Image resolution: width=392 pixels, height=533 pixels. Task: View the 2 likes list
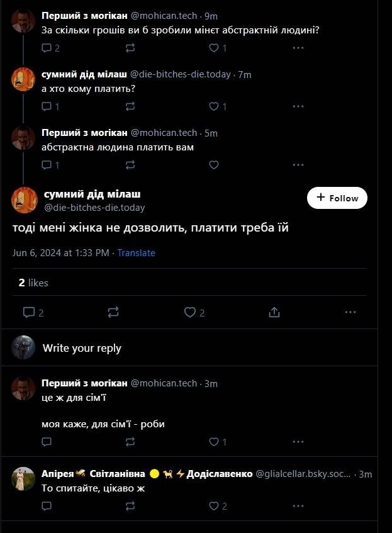tap(33, 283)
